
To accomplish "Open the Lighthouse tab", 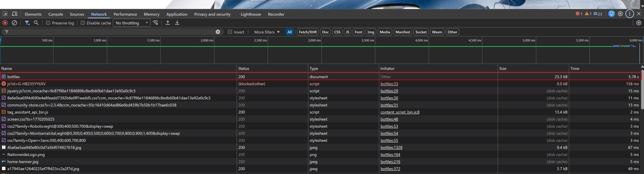I will coord(251,14).
